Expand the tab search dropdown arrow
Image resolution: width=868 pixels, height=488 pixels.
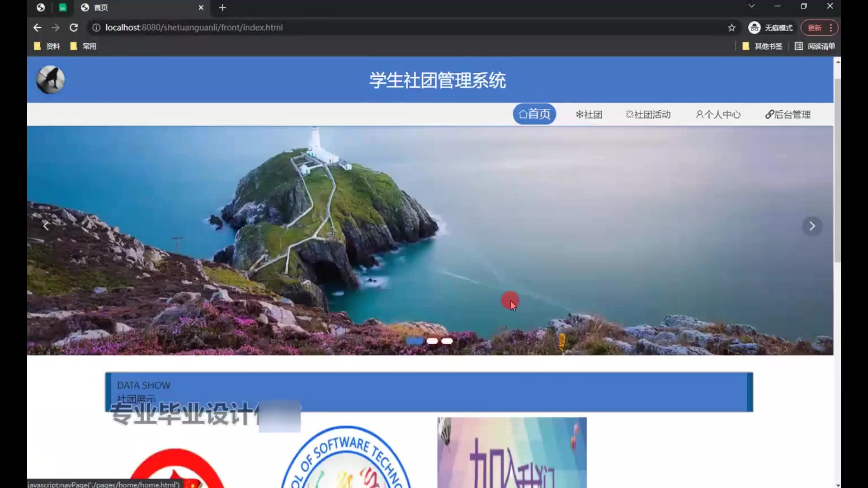coord(751,6)
